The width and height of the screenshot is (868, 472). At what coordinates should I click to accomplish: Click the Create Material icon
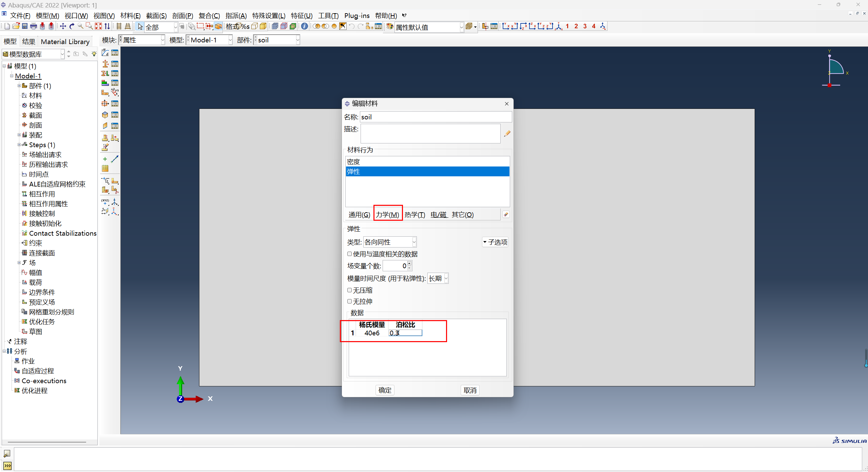click(x=105, y=53)
